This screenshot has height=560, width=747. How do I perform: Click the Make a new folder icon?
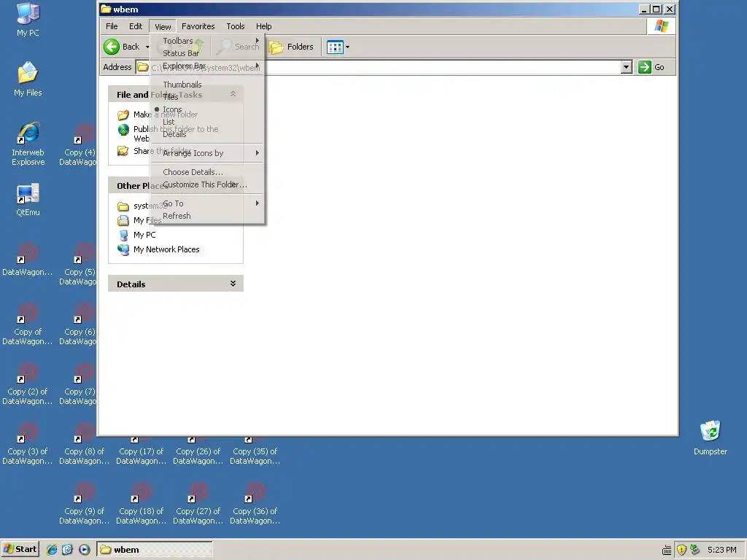click(x=123, y=114)
